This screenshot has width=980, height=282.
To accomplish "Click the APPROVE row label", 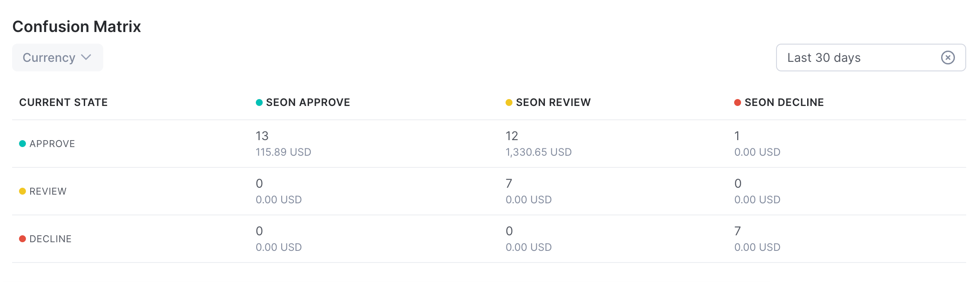I will point(52,144).
